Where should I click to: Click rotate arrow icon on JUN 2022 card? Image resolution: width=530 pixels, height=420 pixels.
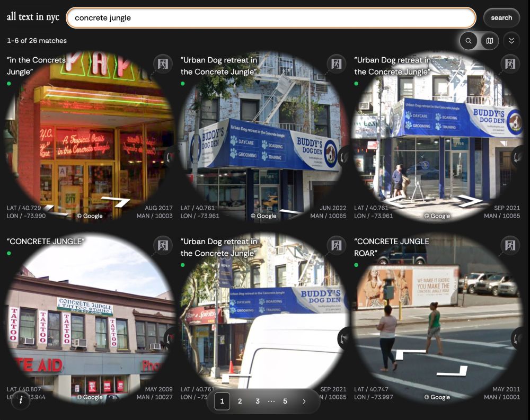(344, 157)
